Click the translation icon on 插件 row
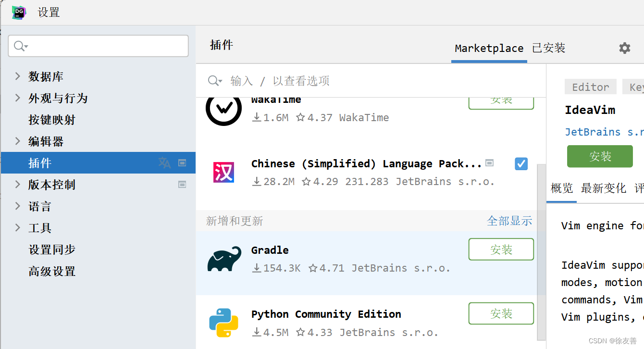The height and width of the screenshot is (349, 644). tap(165, 163)
